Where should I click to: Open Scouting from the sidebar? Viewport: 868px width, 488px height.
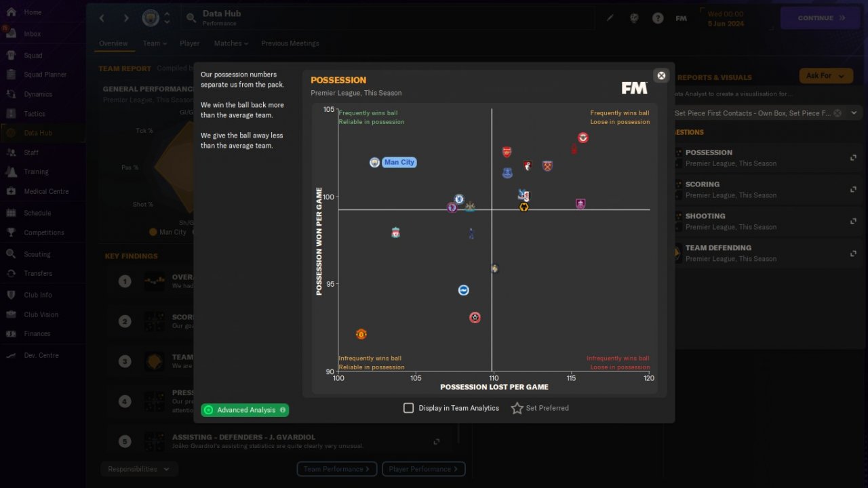(37, 254)
